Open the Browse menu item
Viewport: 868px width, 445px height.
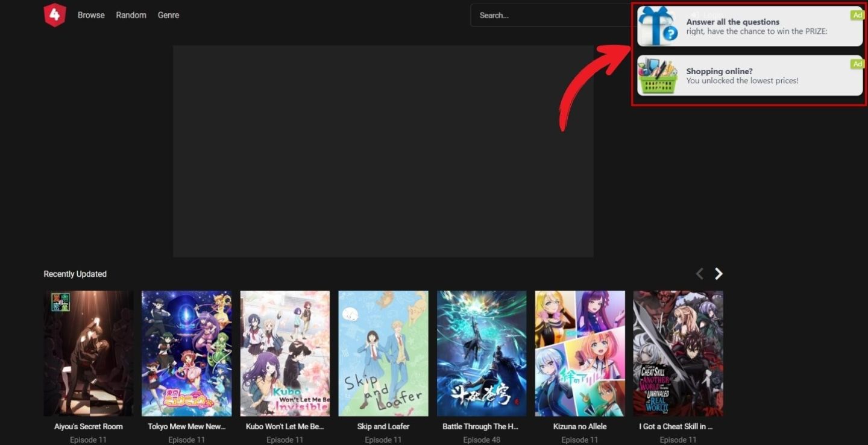(x=91, y=15)
